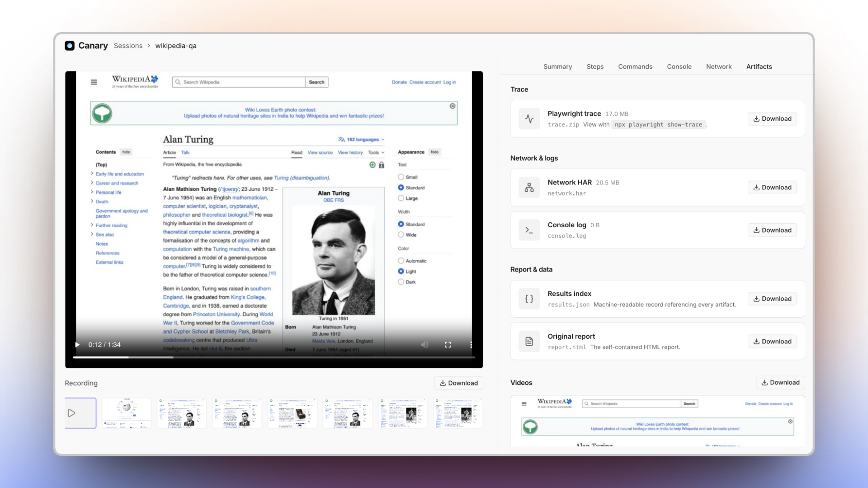Expand Death contents section
The image size is (868, 488).
(92, 201)
